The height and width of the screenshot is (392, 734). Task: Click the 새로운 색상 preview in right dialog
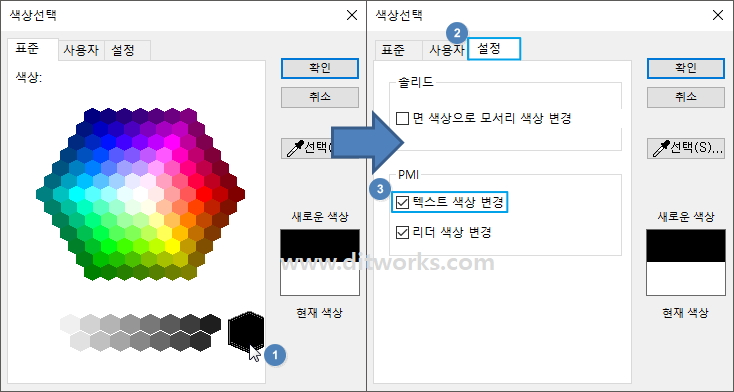pyautogui.click(x=686, y=245)
